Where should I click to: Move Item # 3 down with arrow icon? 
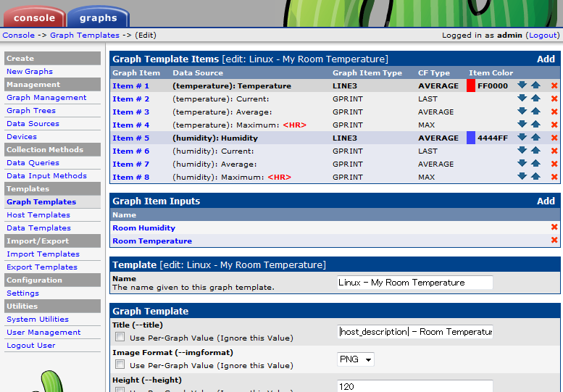click(522, 112)
